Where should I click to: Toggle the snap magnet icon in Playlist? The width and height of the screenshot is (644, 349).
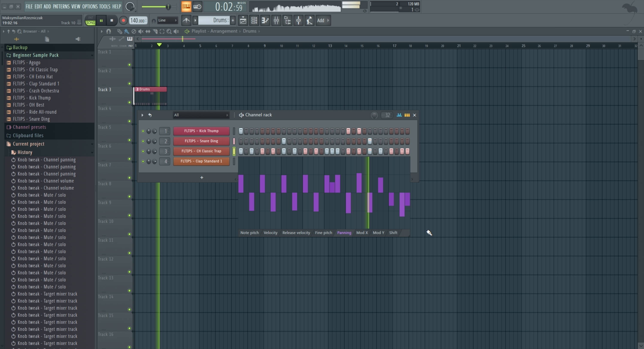coord(108,31)
